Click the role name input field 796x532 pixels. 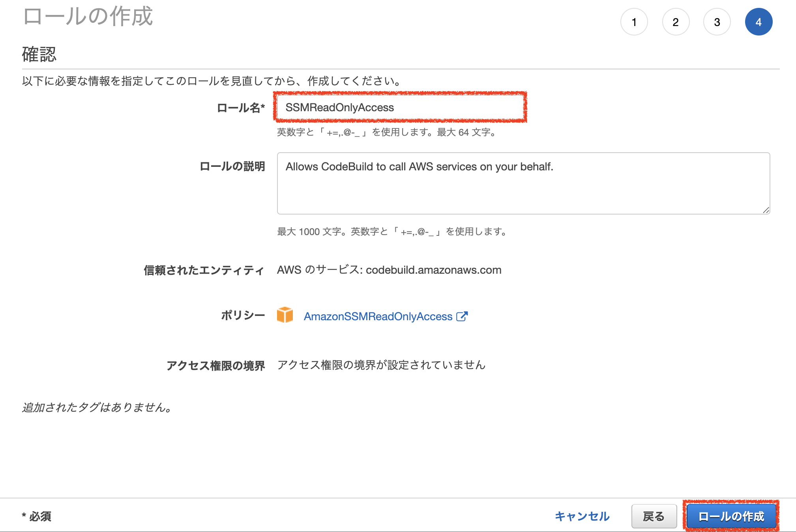(400, 107)
